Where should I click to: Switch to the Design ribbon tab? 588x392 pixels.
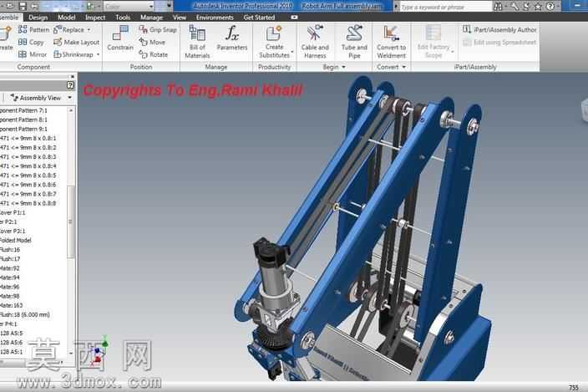click(x=38, y=18)
